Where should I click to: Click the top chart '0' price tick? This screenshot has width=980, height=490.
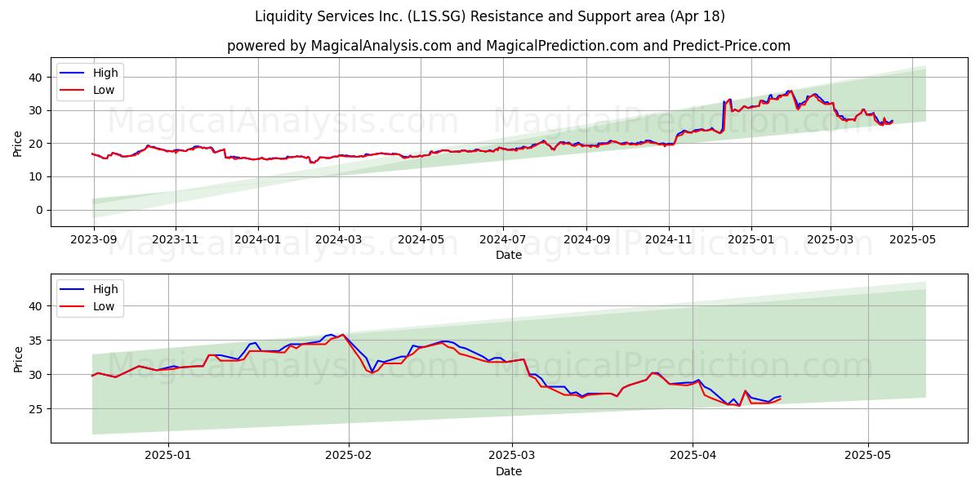41,210
